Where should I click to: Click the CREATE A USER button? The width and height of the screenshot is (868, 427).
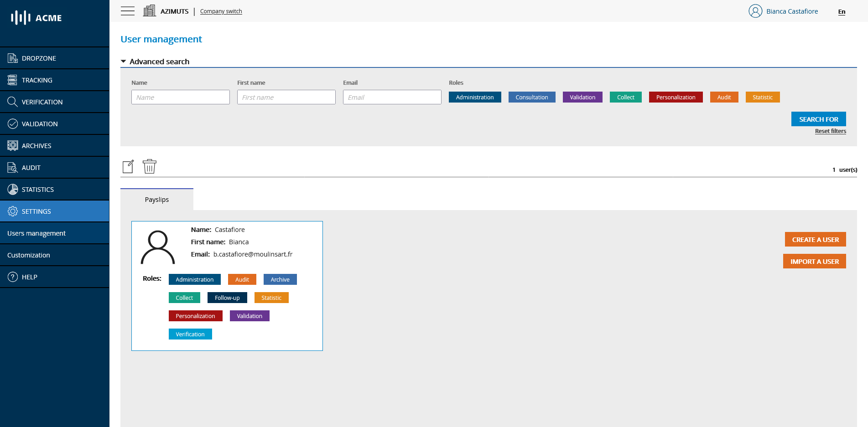click(815, 239)
